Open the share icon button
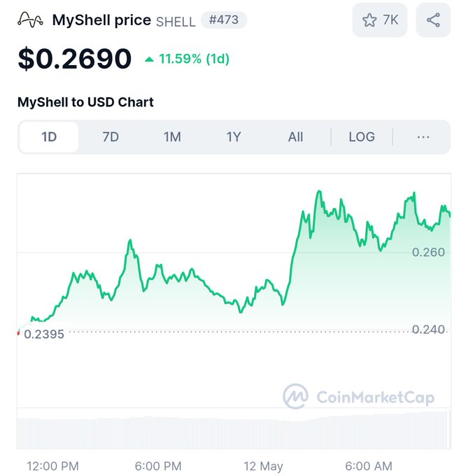This screenshot has height=476, width=468. click(x=433, y=20)
